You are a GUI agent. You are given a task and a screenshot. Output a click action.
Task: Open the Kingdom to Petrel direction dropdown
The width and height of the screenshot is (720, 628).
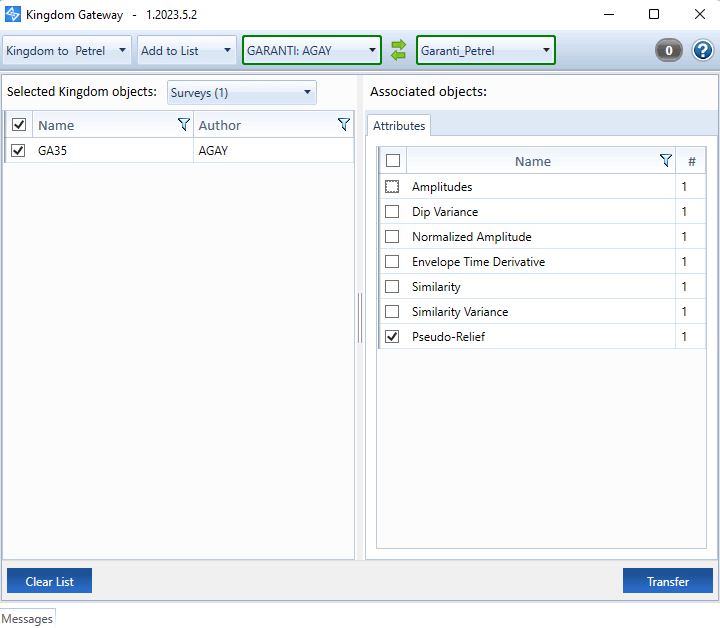click(67, 50)
